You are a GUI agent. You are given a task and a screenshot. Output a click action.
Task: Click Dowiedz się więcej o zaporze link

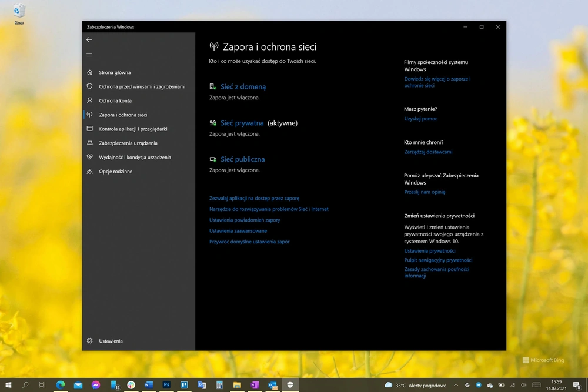click(x=437, y=82)
